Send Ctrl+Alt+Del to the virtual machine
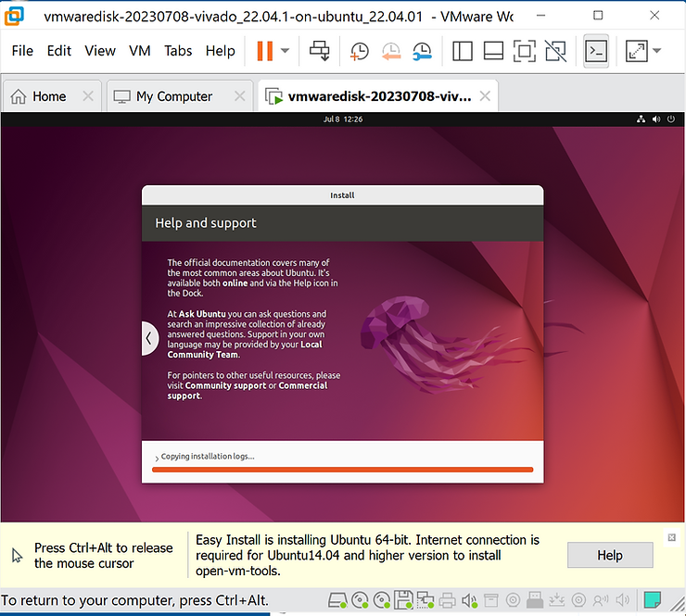Screen dimensions: 686x616 click(x=320, y=51)
